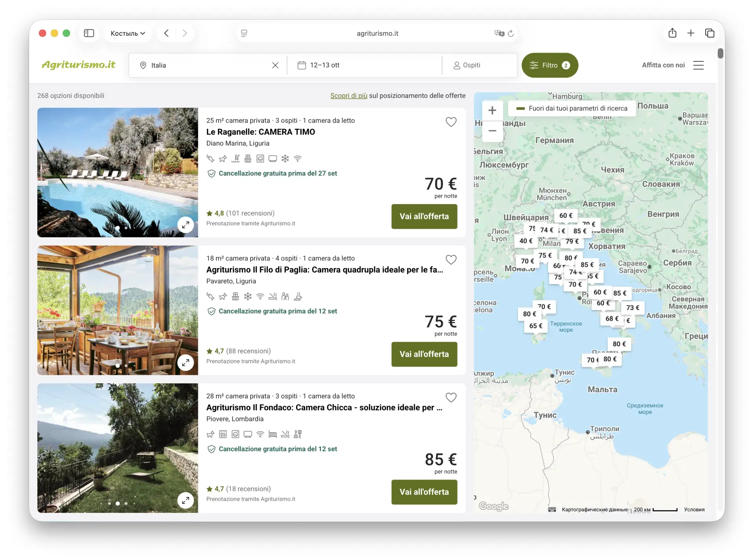Click the Agriturismo.it logo
754x560 pixels.
(x=79, y=65)
